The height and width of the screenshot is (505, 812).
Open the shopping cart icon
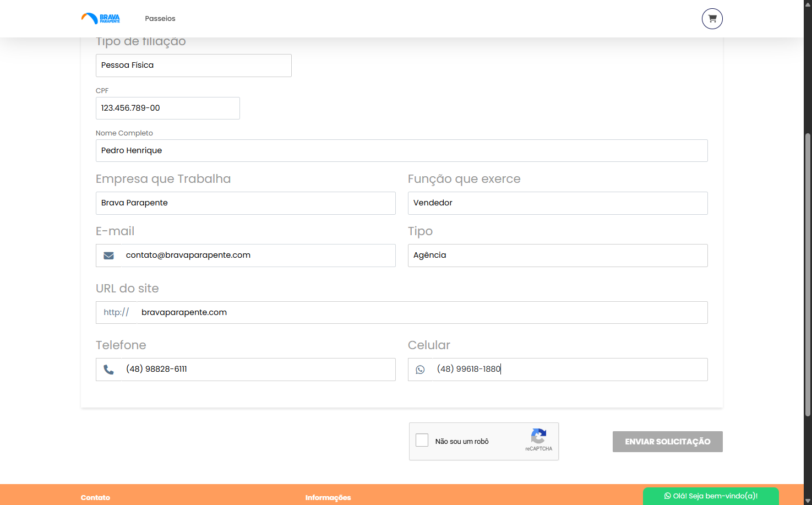[x=712, y=19]
